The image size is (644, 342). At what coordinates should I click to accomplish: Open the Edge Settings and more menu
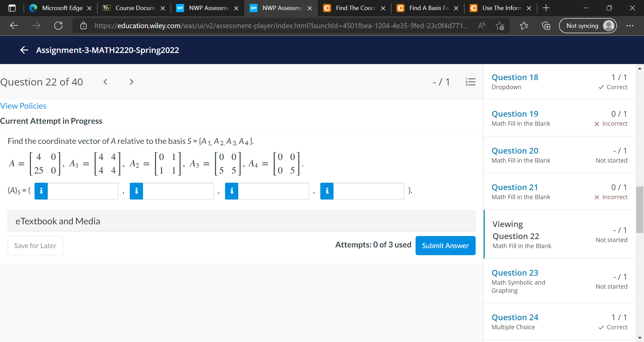coord(630,25)
